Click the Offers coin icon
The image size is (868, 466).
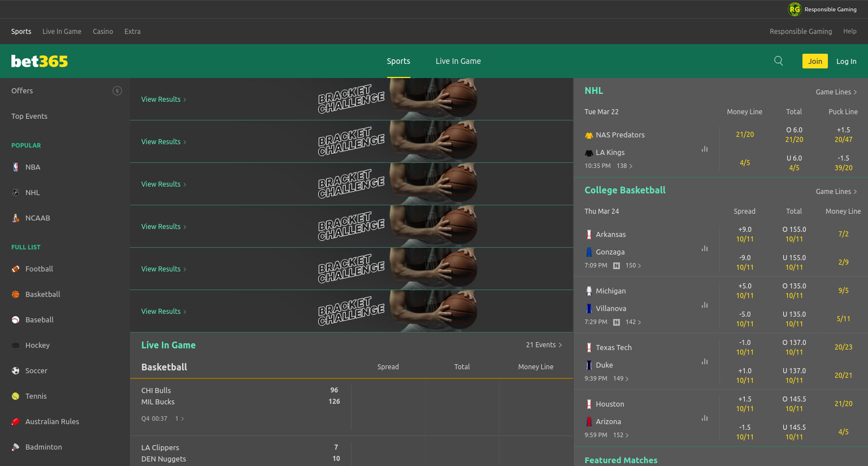click(117, 90)
